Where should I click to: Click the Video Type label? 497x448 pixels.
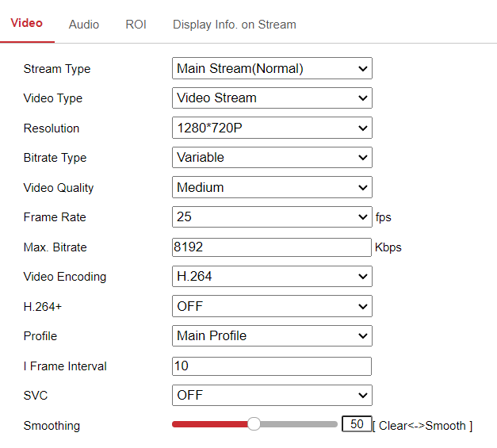click(53, 98)
